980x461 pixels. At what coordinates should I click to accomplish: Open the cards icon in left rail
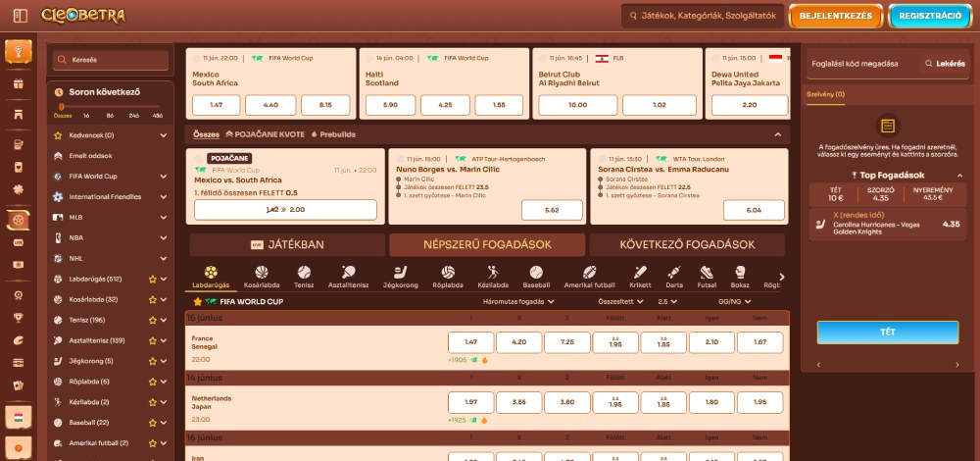(x=18, y=385)
